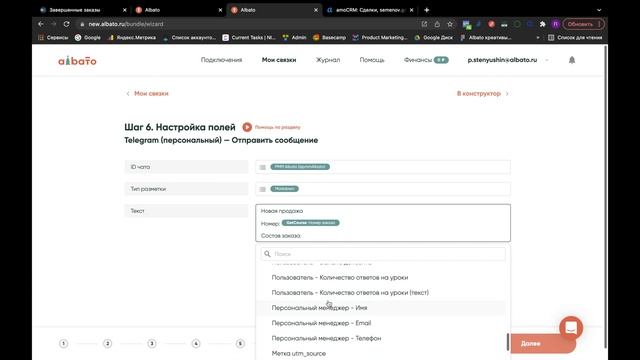Click the search magnifier icon in dropdown

[267, 254]
